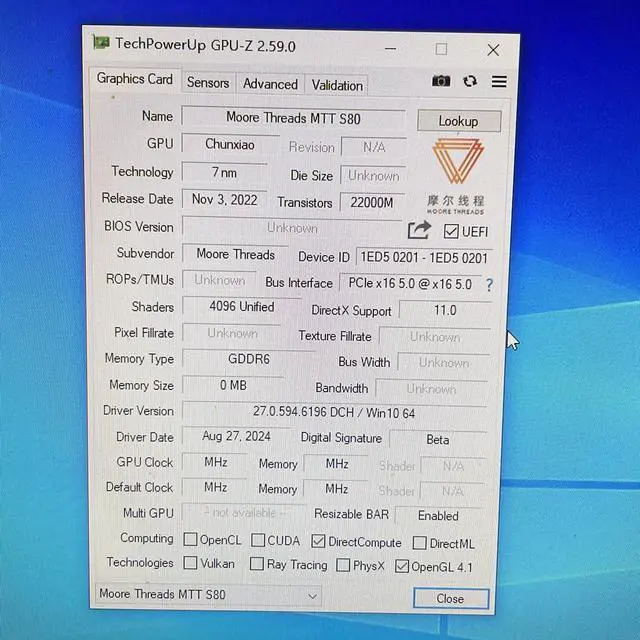Click the Subvendor field Moore Threads
640x640 pixels.
coord(235,255)
